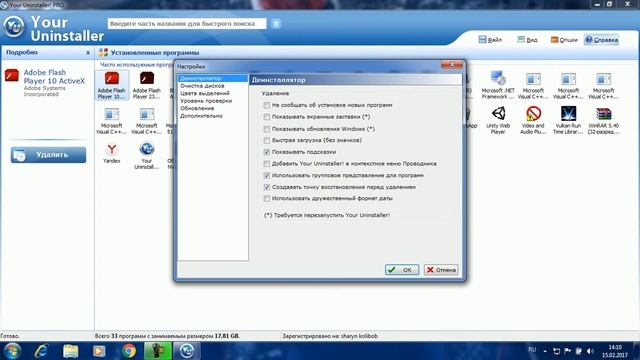
Task: Click the Action Center flag icon in tray
Action: [567, 351]
